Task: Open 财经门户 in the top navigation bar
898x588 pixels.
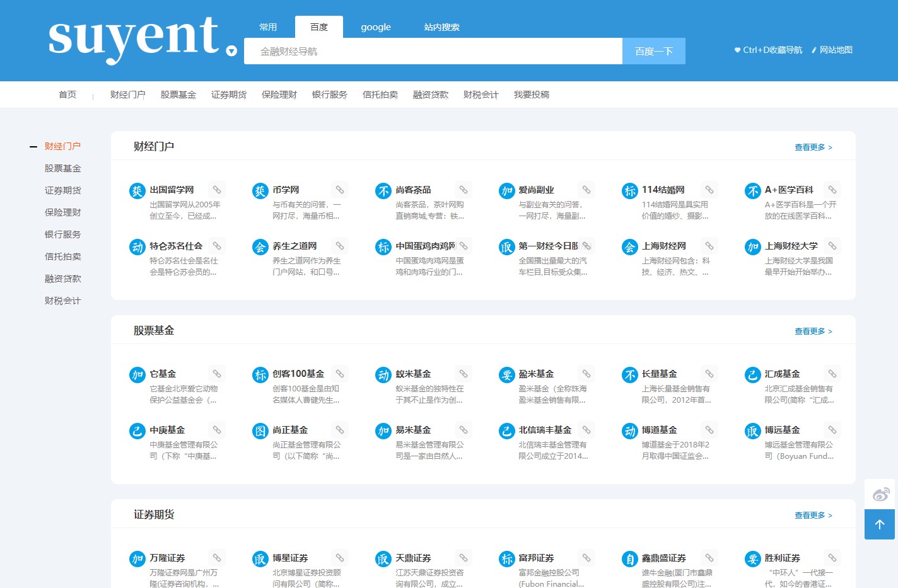Action: [127, 95]
